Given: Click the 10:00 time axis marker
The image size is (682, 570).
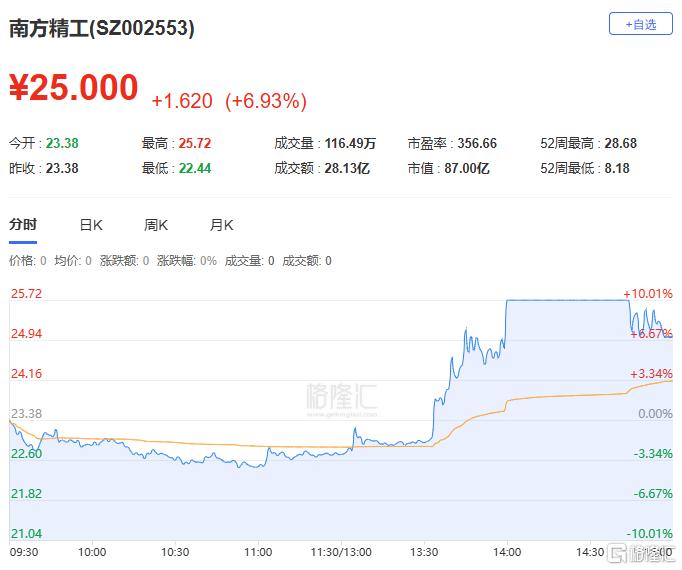Looking at the screenshot, I should tap(92, 552).
